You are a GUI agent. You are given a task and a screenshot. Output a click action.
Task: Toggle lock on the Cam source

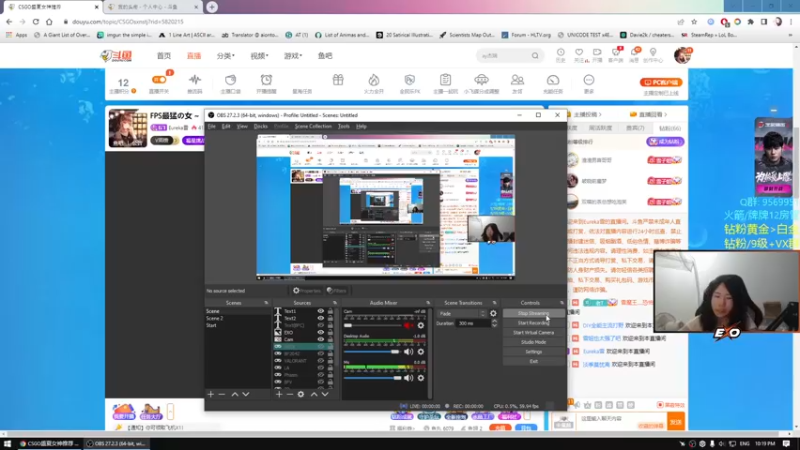click(x=330, y=339)
